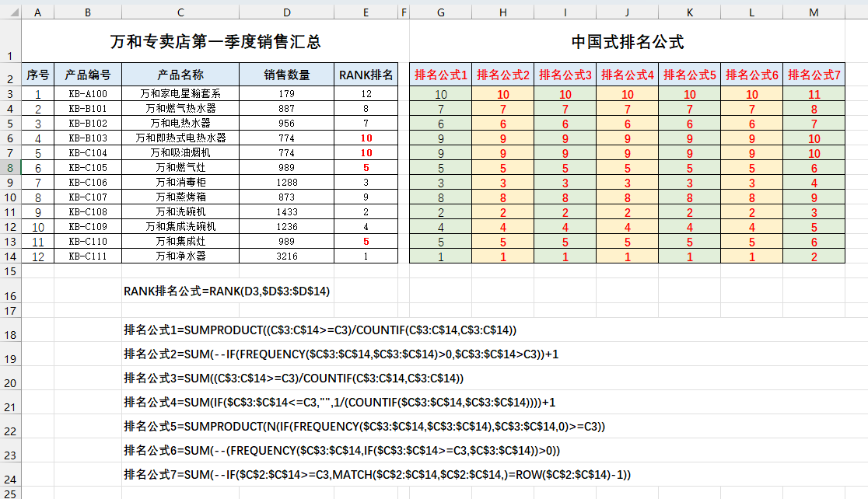Select cell '万和燃气热水器'
The height and width of the screenshot is (499, 868).
180,109
